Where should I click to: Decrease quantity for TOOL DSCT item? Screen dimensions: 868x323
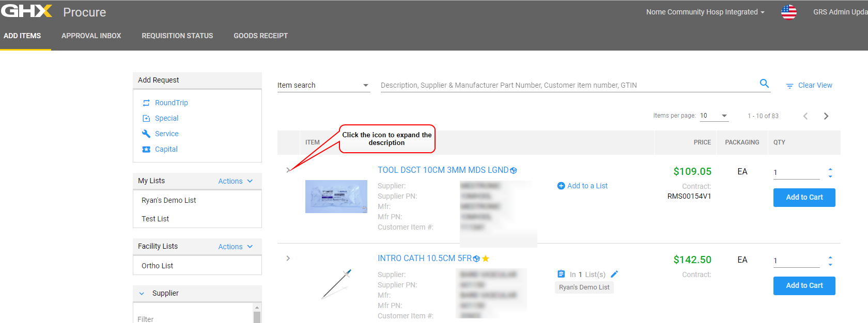(830, 176)
